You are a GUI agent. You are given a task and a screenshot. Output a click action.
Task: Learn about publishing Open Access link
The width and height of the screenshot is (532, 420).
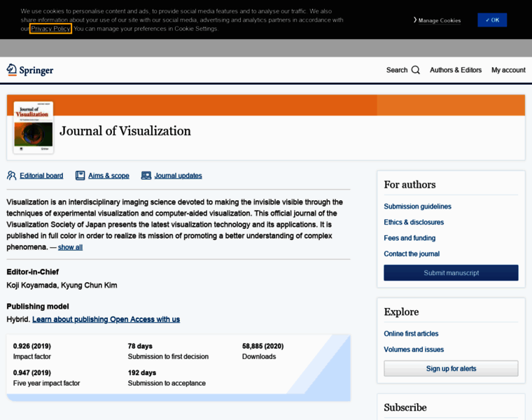[x=106, y=319]
